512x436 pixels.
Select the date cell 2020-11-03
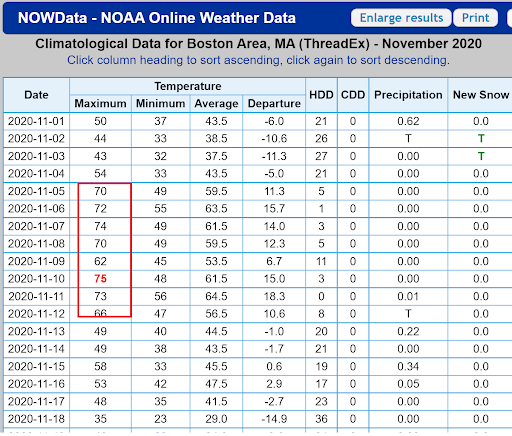pos(36,156)
